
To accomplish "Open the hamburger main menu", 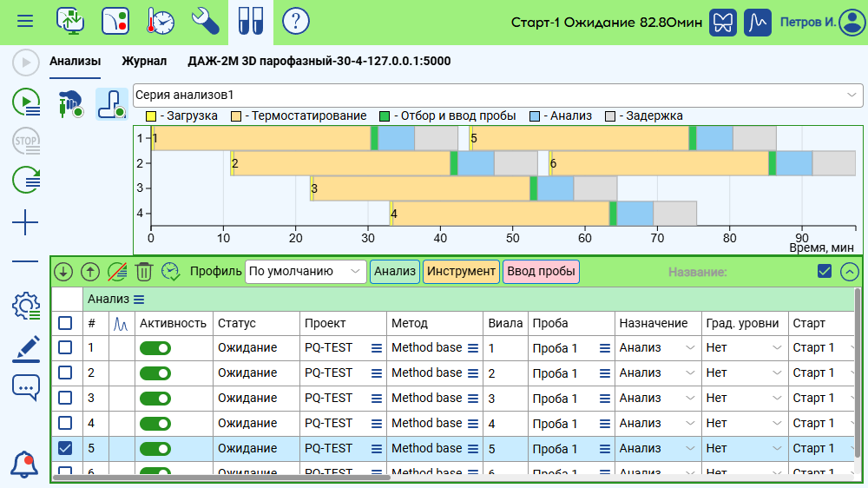I will (25, 21).
